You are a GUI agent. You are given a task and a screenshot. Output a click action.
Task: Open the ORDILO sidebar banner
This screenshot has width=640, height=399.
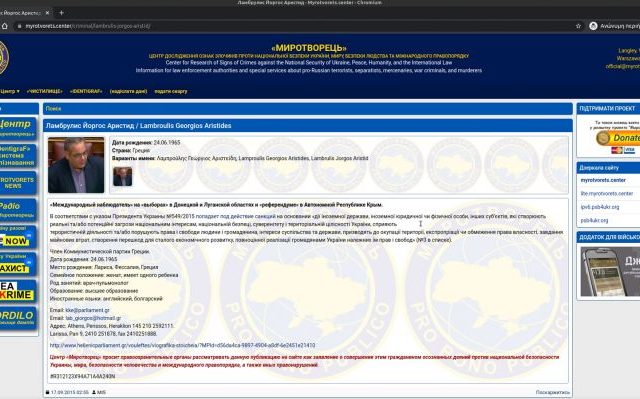point(17,318)
